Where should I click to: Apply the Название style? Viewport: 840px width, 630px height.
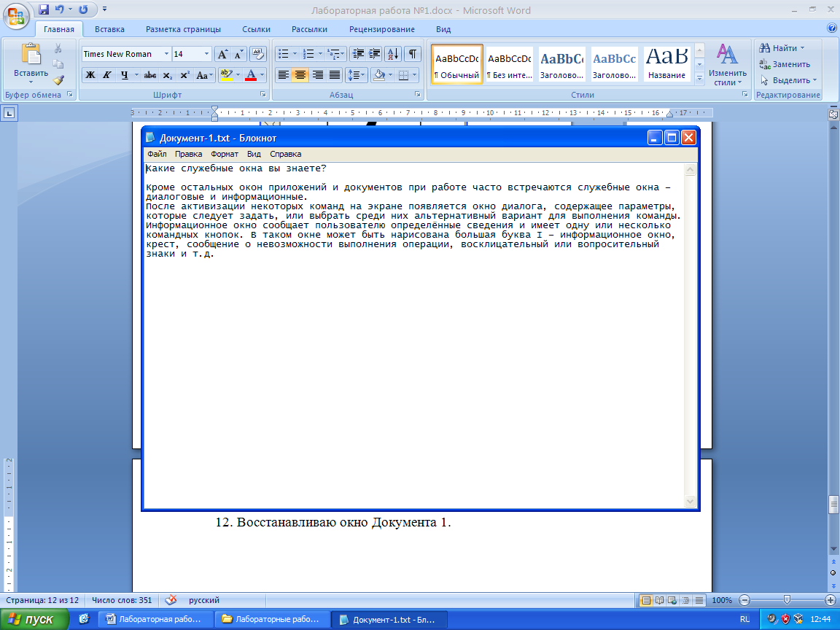pos(666,64)
